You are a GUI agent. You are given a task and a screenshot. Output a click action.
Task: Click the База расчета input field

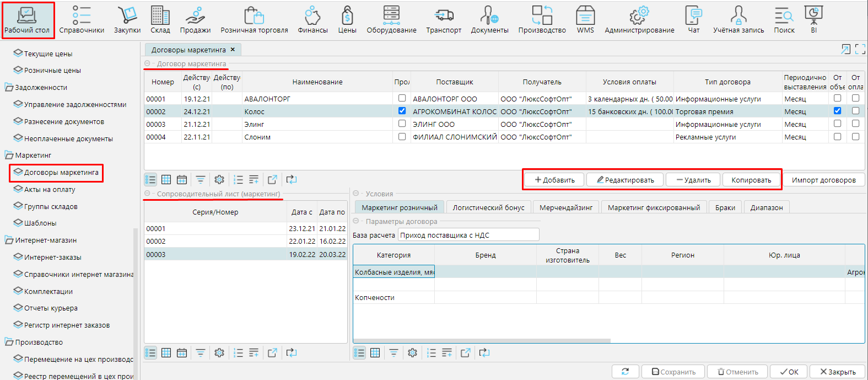[x=468, y=235]
